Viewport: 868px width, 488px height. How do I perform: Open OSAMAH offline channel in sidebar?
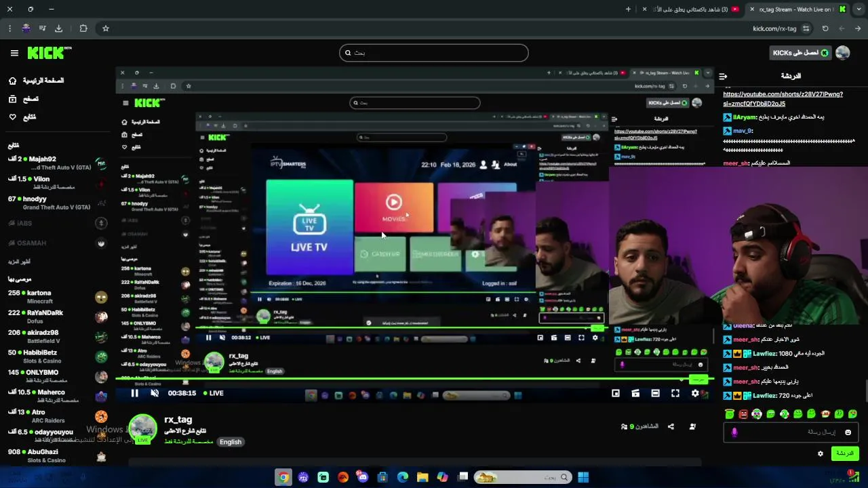[x=58, y=243]
